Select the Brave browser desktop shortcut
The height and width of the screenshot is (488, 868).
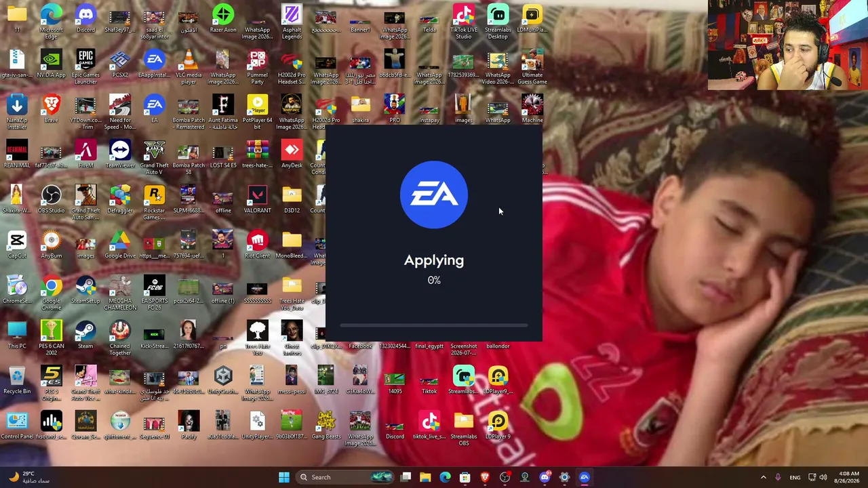(51, 110)
